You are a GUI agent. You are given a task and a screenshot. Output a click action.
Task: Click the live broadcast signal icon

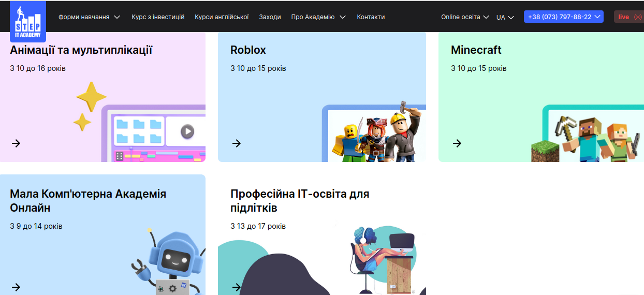(x=638, y=17)
